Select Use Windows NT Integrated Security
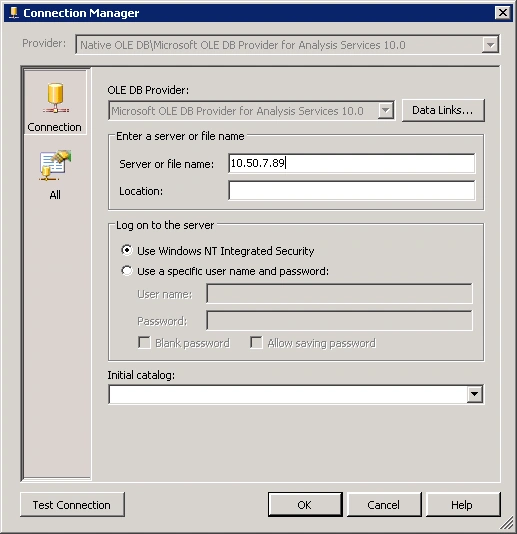 click(127, 250)
